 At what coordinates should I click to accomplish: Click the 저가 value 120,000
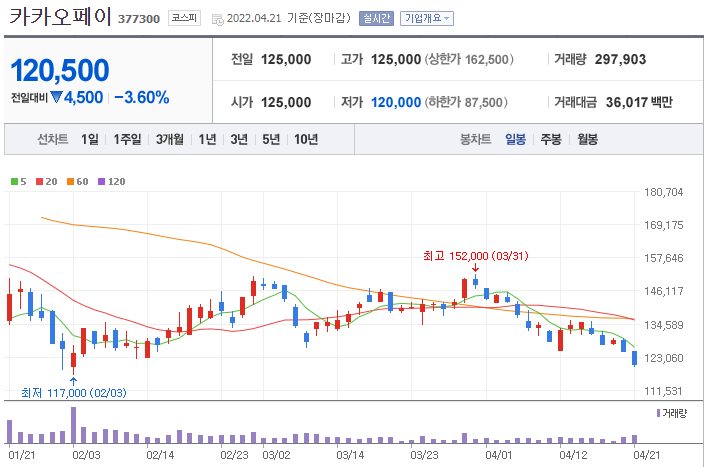[x=396, y=102]
